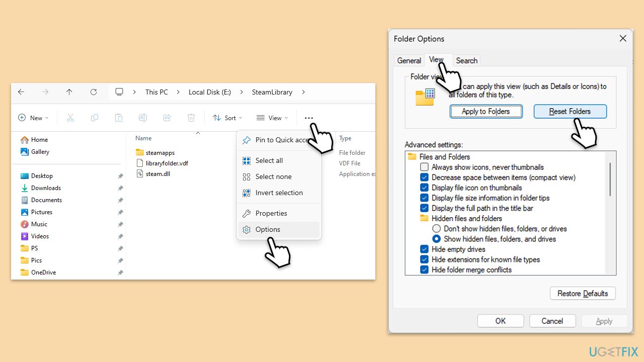The image size is (644, 362).
Task: Click the Delete trash can icon
Action: coord(191,118)
